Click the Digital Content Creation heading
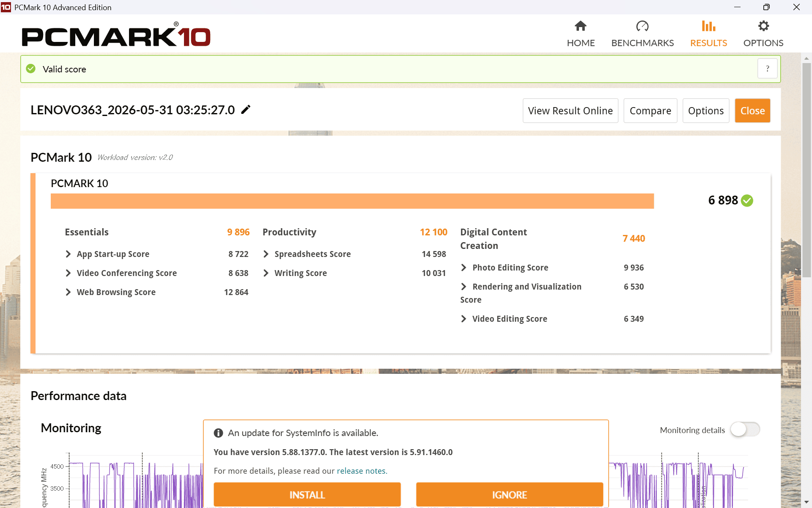 [494, 239]
